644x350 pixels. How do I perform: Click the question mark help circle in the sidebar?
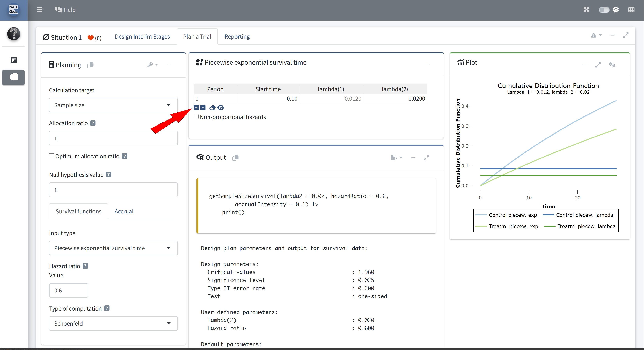click(13, 34)
